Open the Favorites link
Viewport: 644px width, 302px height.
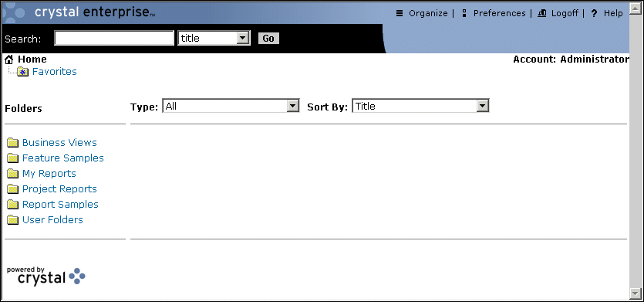[55, 72]
